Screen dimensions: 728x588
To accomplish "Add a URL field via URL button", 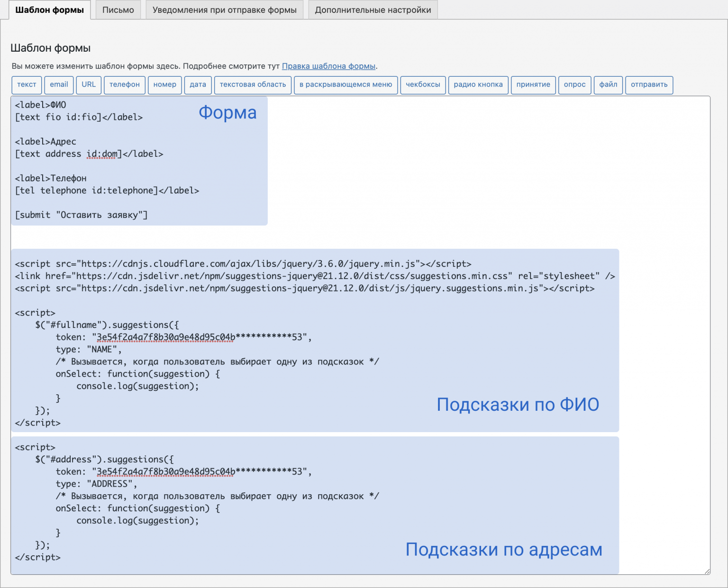I will (x=89, y=85).
